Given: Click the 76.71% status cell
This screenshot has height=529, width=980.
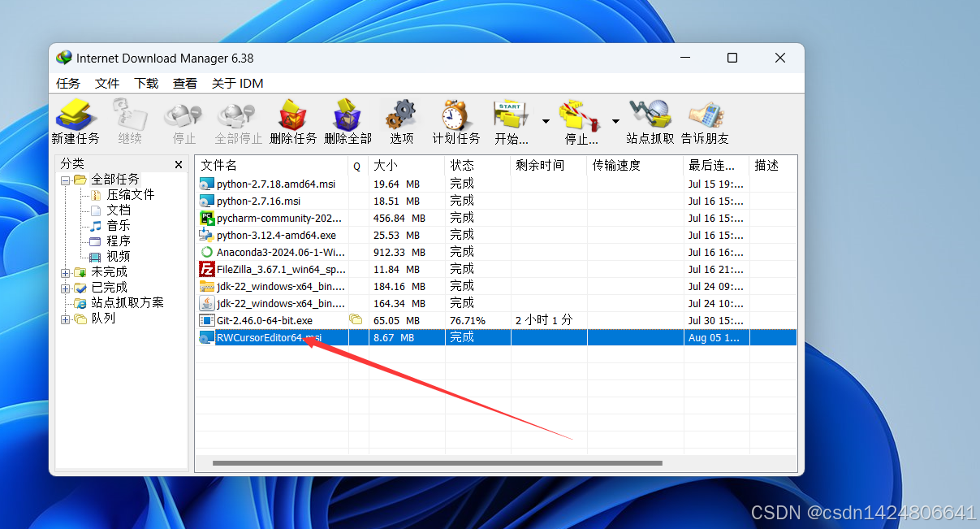Looking at the screenshot, I should [468, 320].
